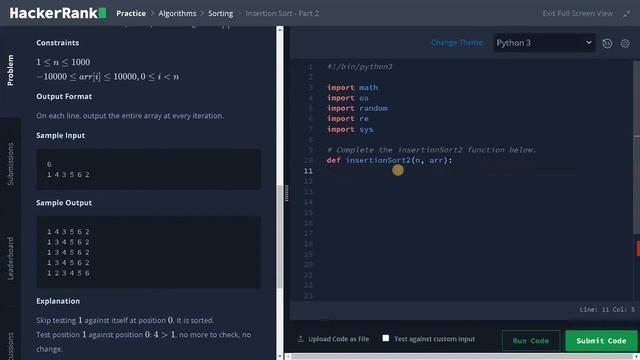Click the Explanation heading
The height and width of the screenshot is (360, 640).
click(58, 301)
